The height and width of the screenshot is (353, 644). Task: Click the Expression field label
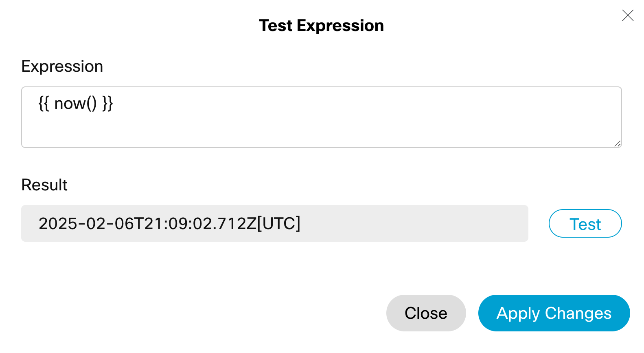point(62,66)
